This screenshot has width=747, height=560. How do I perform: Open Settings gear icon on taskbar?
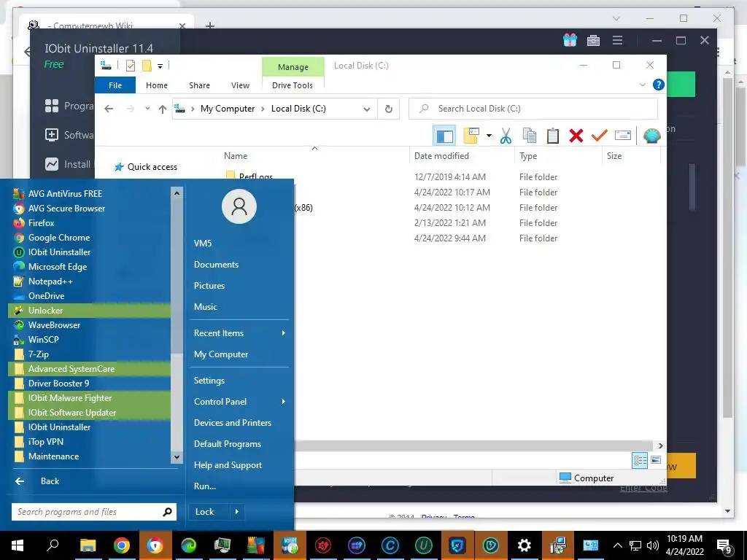(x=524, y=545)
